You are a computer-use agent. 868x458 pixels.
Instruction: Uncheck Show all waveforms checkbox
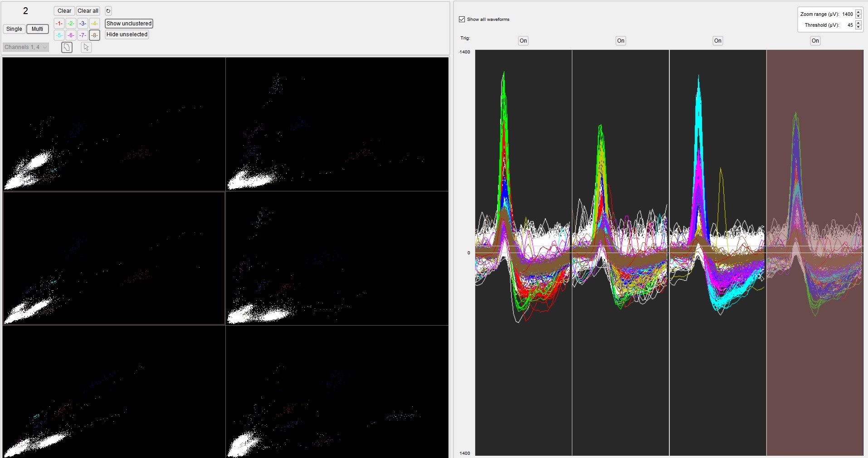click(462, 19)
